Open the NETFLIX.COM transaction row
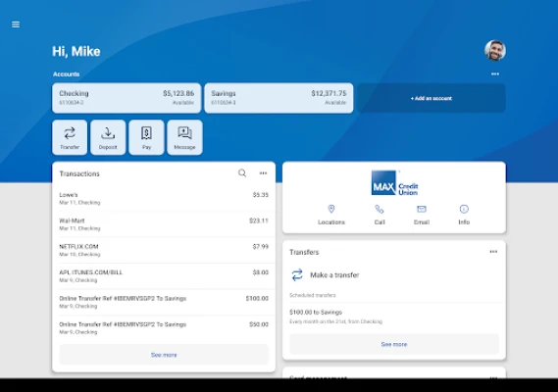This screenshot has height=392, width=558. click(x=164, y=250)
